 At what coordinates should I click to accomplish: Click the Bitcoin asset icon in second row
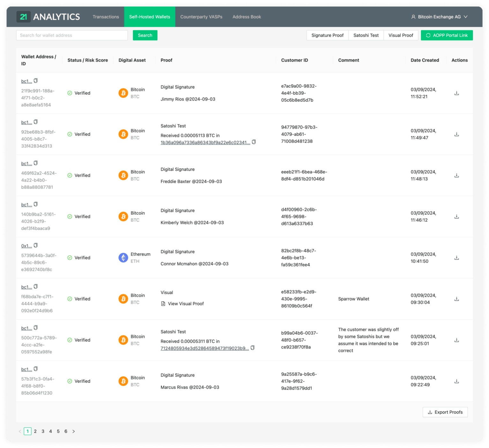click(x=123, y=134)
